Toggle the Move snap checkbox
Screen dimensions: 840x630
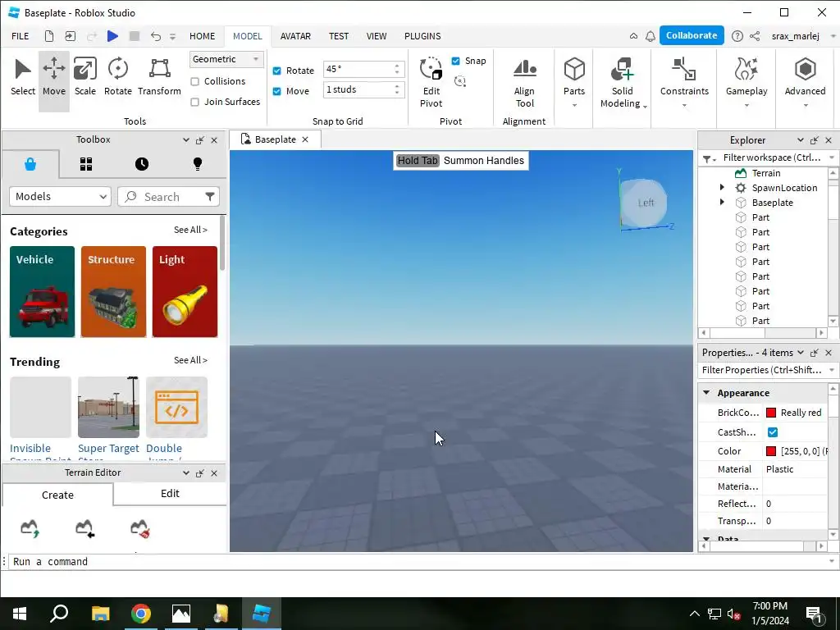pos(277,91)
